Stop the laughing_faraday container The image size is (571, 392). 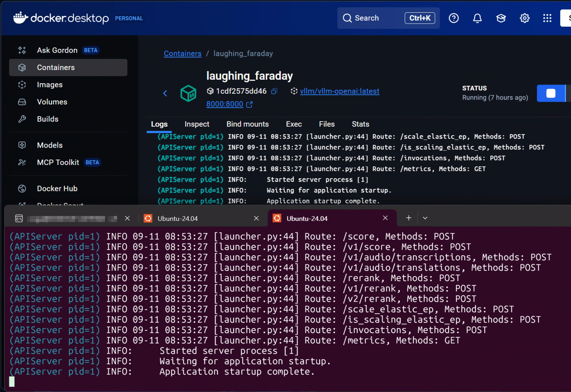(551, 93)
